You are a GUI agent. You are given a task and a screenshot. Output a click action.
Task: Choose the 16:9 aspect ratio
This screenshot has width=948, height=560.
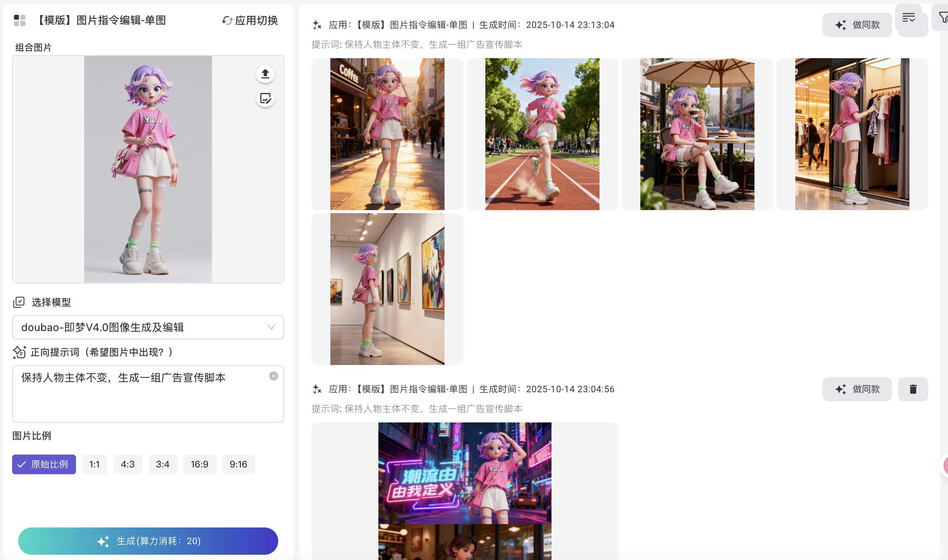pyautogui.click(x=199, y=464)
